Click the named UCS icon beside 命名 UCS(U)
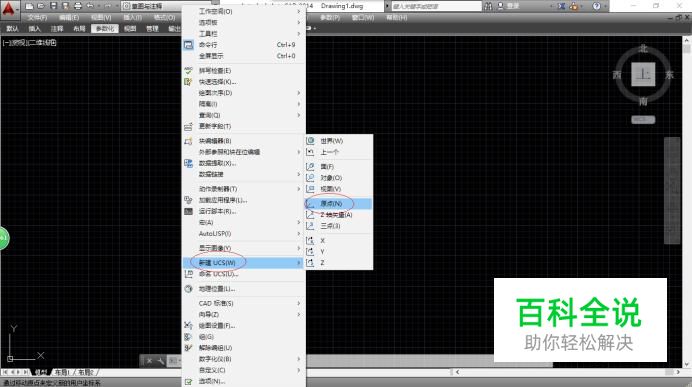This screenshot has width=692, height=387. point(188,274)
